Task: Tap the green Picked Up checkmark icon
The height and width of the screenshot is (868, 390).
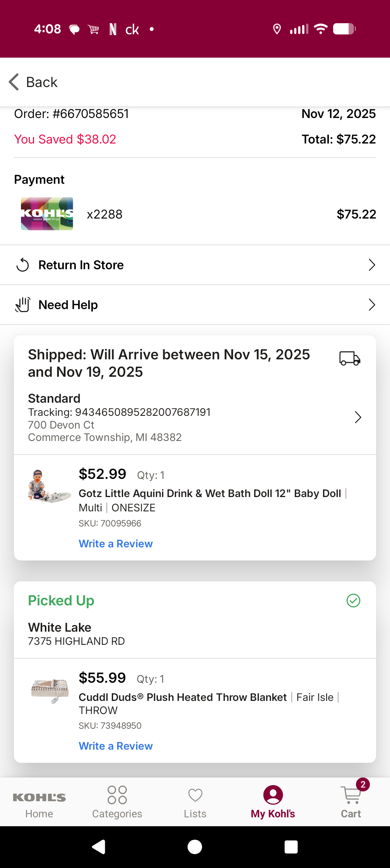Action: (x=353, y=601)
